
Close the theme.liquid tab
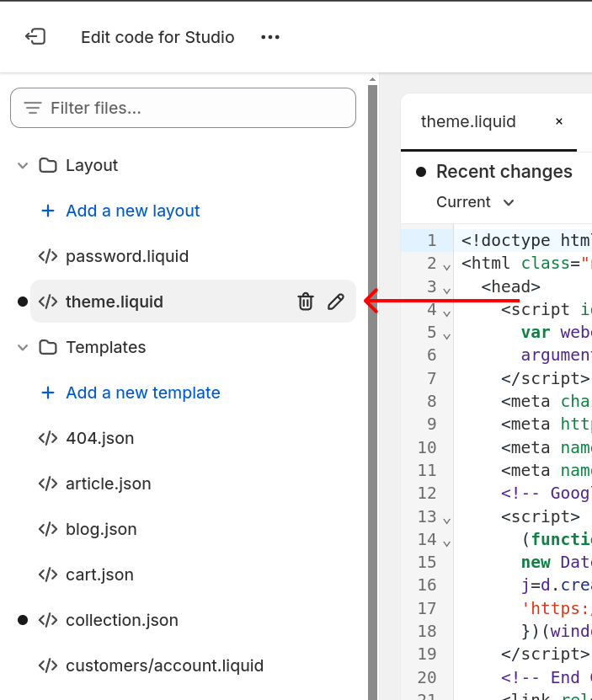[558, 121]
